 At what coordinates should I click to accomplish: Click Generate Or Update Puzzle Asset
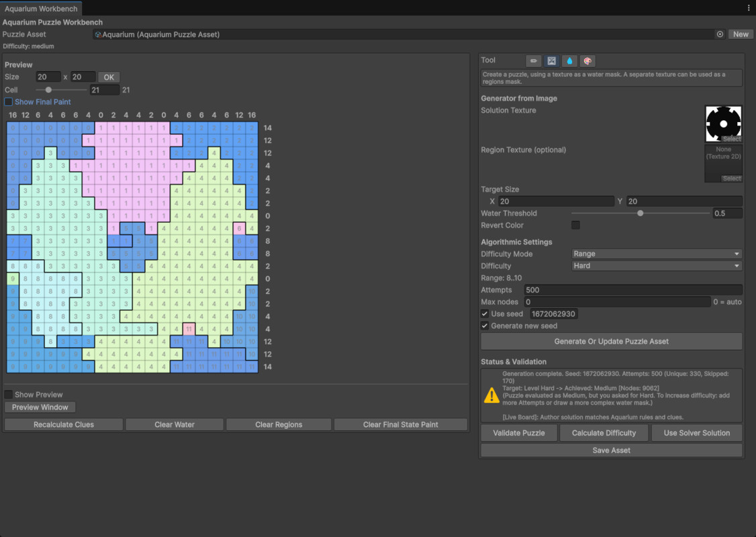612,341
